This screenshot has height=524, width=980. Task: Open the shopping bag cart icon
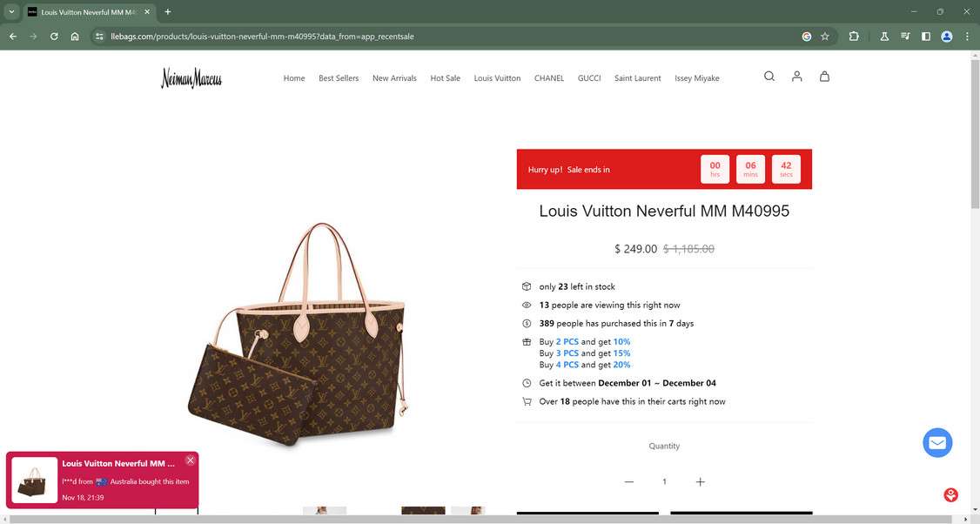pos(824,77)
